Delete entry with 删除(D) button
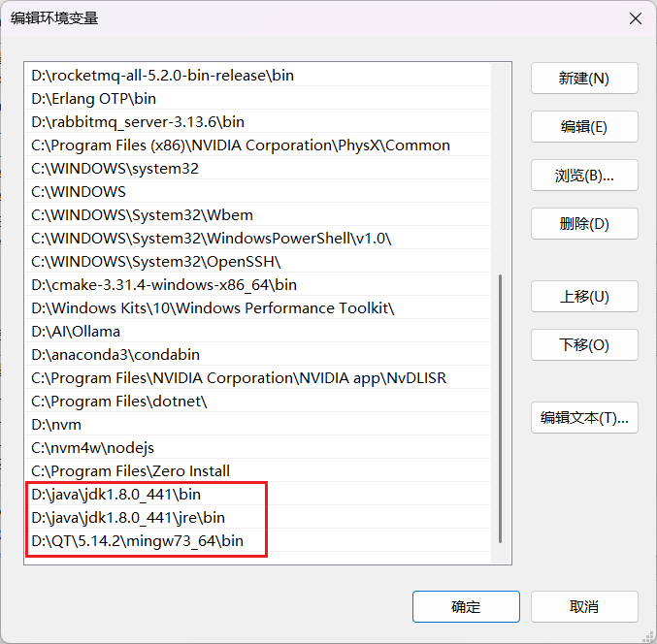657x644 pixels. (584, 224)
